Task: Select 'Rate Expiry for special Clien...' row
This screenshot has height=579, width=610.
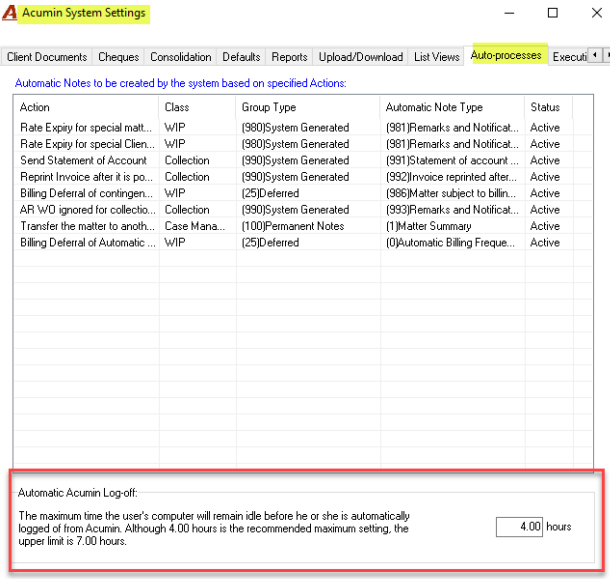Action: [303, 144]
